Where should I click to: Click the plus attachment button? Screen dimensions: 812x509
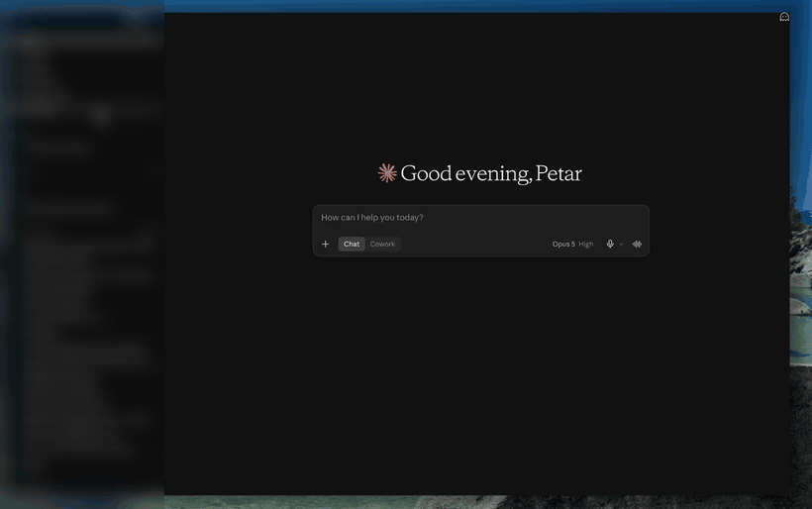325,244
